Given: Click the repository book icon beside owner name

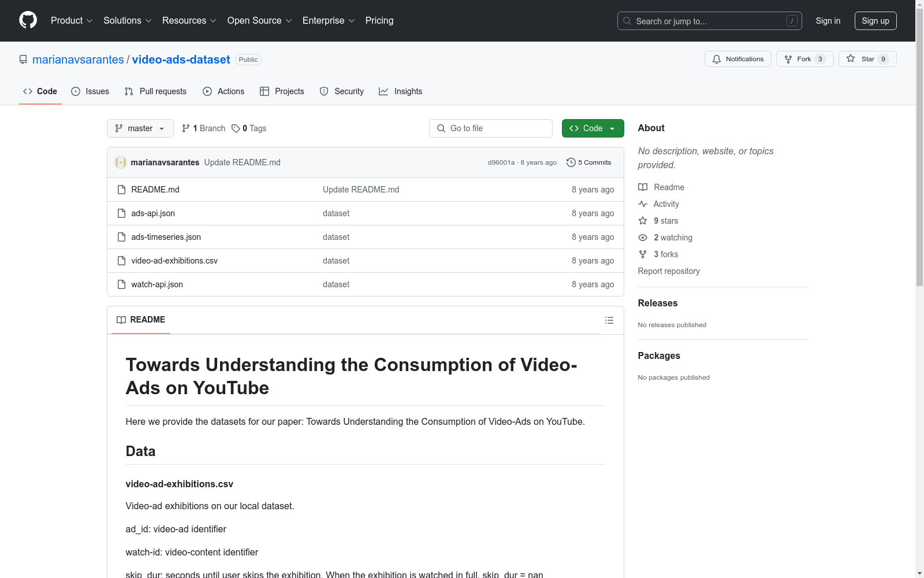Looking at the screenshot, I should tap(23, 60).
